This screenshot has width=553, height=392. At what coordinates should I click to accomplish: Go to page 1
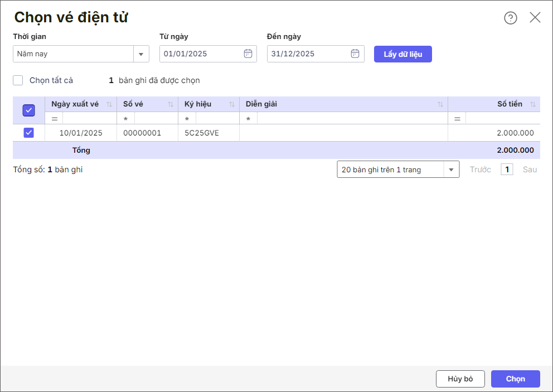[507, 170]
